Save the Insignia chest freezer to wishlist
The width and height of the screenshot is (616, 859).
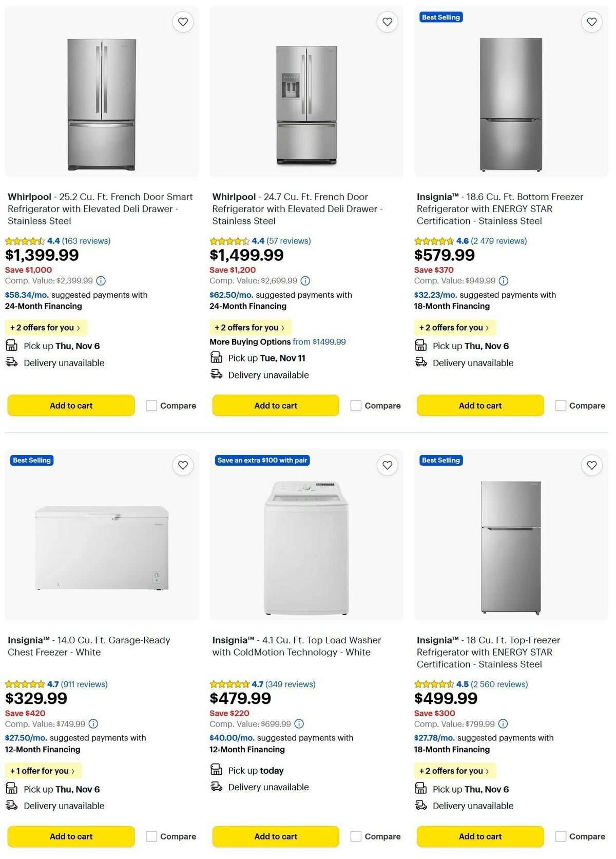[x=183, y=465]
